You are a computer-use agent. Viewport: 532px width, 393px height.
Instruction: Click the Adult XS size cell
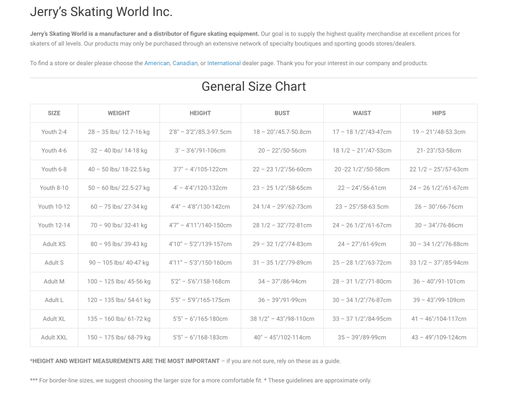pyautogui.click(x=54, y=244)
